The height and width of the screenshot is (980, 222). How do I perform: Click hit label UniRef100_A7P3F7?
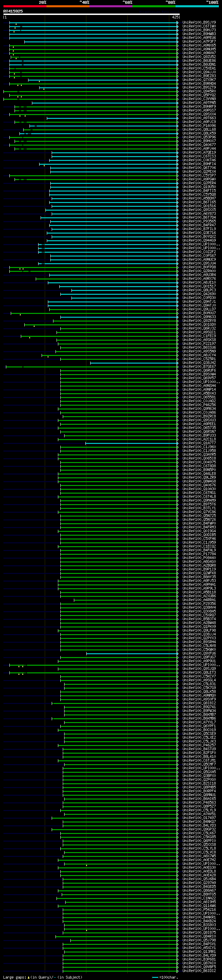click(199, 41)
